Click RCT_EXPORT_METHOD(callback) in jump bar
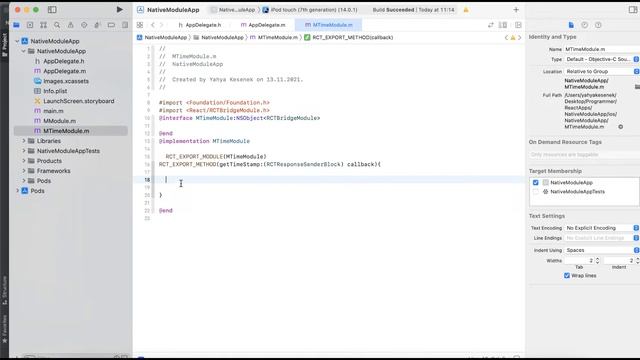The width and height of the screenshot is (640, 360). pyautogui.click(x=349, y=38)
